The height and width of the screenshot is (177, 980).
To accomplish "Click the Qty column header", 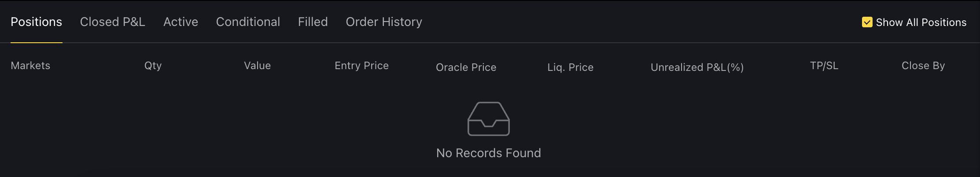I will [153, 66].
